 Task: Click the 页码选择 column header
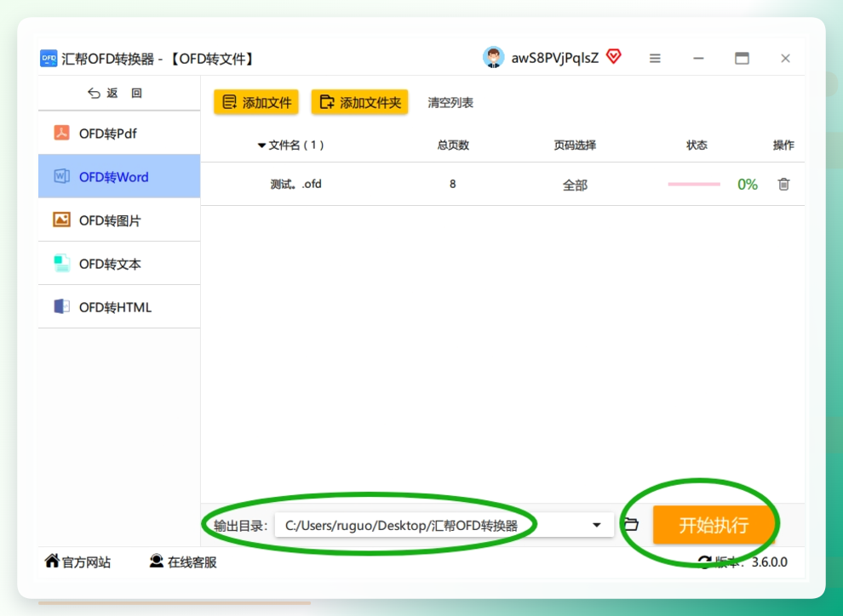575,145
